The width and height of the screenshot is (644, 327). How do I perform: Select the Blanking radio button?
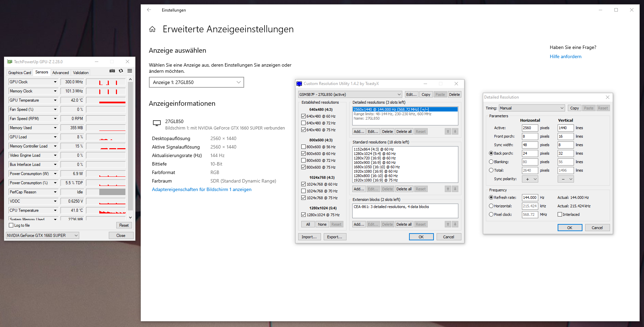coord(491,162)
